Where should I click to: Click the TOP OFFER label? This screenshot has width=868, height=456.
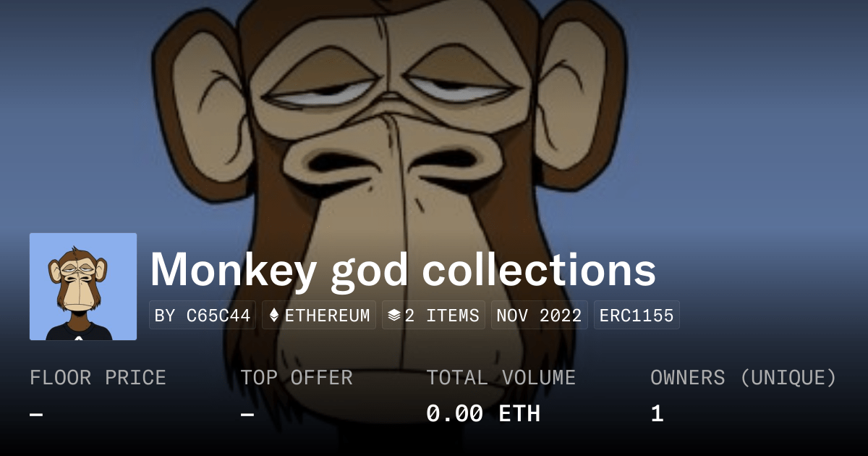pos(297,378)
